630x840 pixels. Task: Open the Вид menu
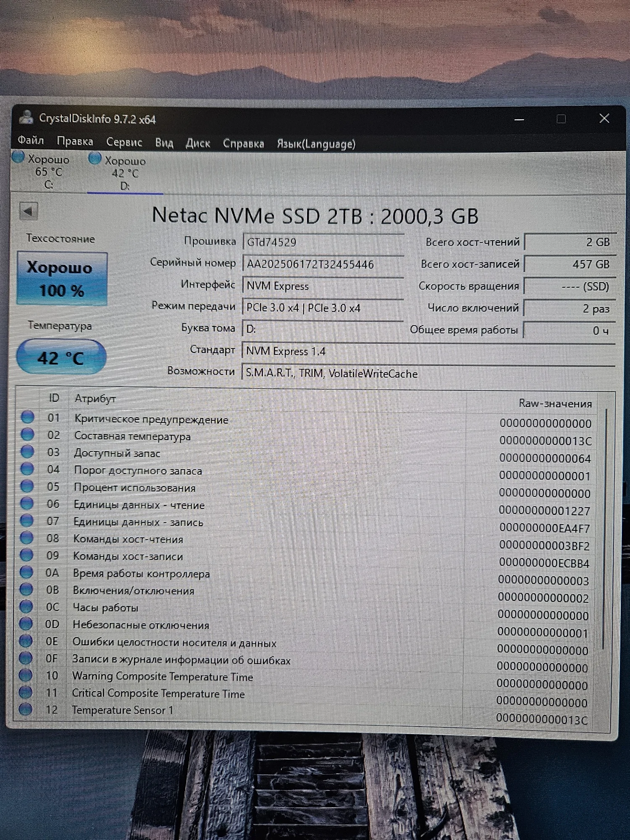(x=164, y=143)
